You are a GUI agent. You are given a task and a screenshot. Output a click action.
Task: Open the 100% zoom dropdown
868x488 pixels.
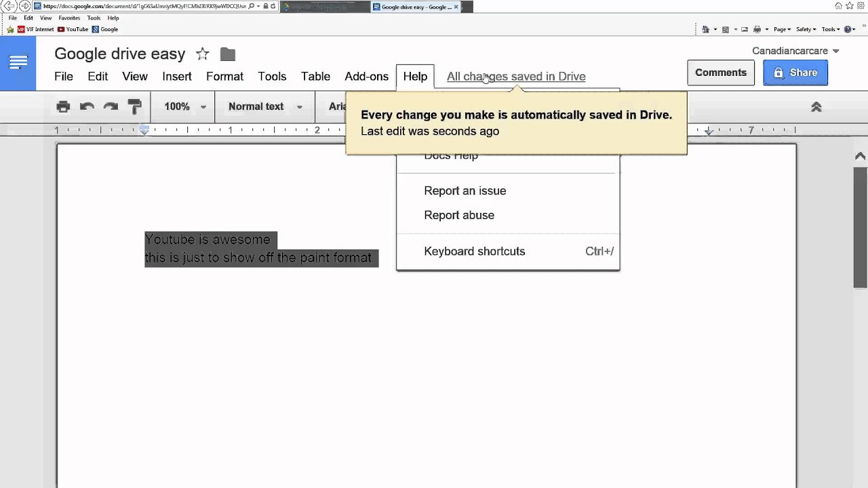pos(185,106)
